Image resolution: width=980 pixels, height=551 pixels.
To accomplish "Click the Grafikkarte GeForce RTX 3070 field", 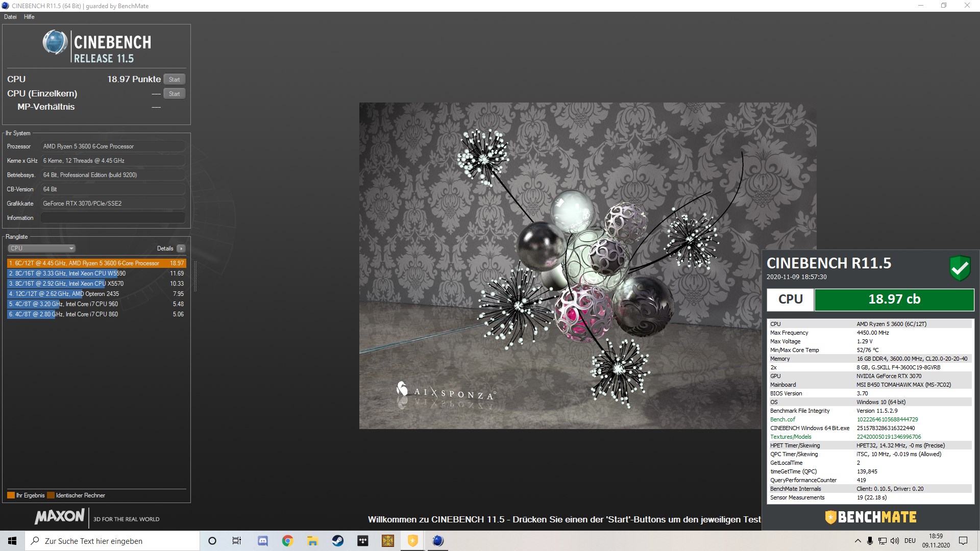I will click(113, 204).
